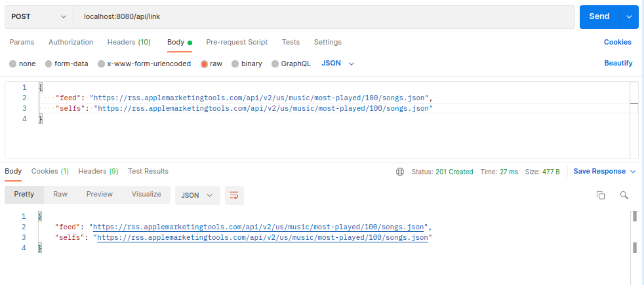The image size is (644, 285).
Task: Click the network globe icon
Action: (399, 172)
